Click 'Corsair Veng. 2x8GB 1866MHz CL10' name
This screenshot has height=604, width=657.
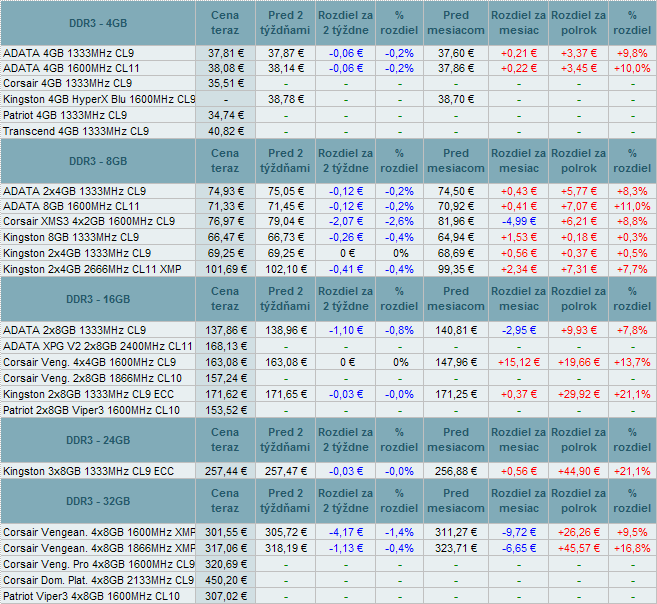click(93, 378)
